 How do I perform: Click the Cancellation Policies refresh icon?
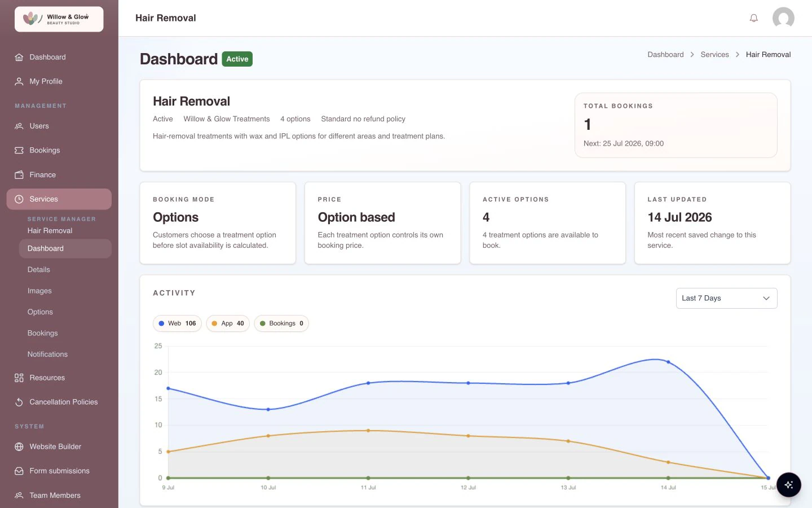pyautogui.click(x=19, y=402)
